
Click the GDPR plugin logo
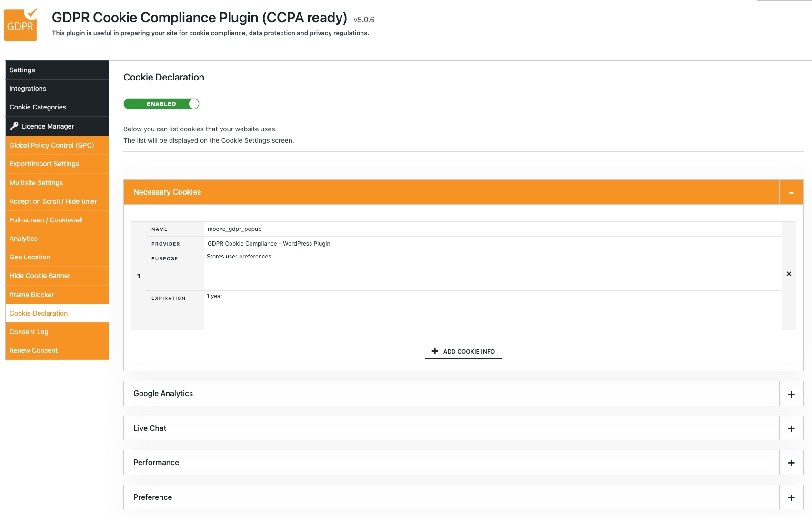click(x=20, y=25)
